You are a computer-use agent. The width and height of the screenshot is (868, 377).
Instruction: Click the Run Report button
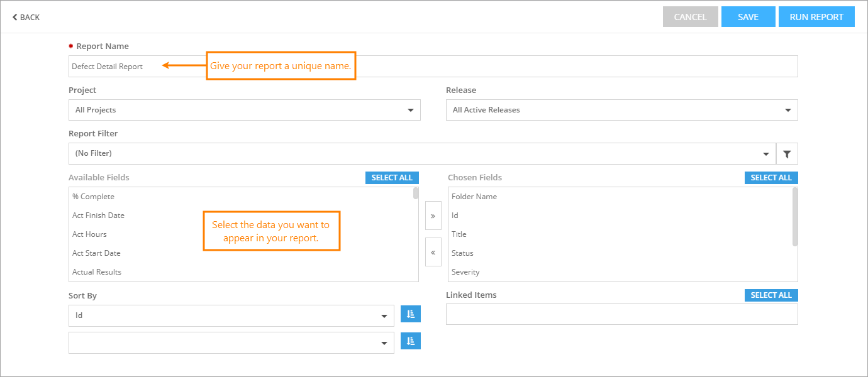[816, 17]
